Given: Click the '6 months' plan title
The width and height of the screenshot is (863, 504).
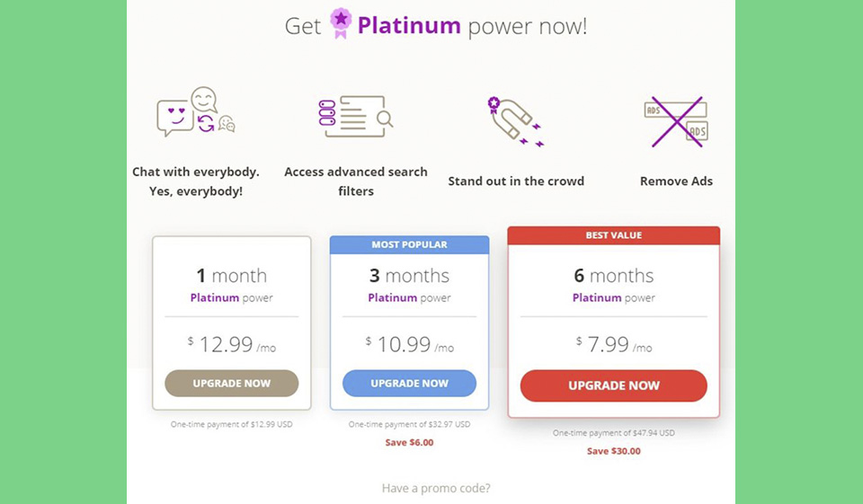Looking at the screenshot, I should [x=613, y=276].
